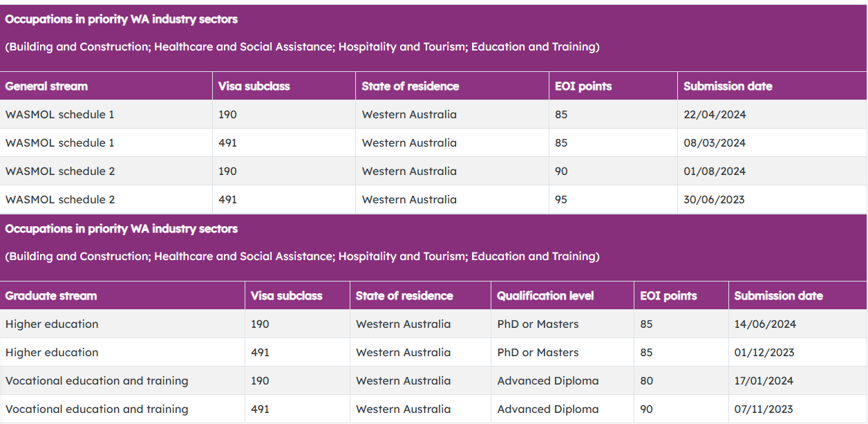Click the General stream column header
Screen dimensions: 868x424
(46, 86)
